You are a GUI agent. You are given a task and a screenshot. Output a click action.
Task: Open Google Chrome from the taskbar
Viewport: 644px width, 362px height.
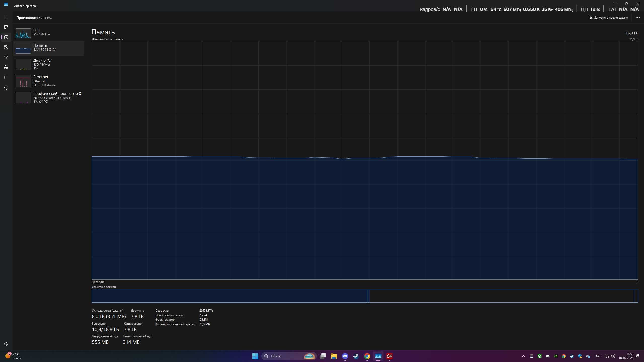367,356
